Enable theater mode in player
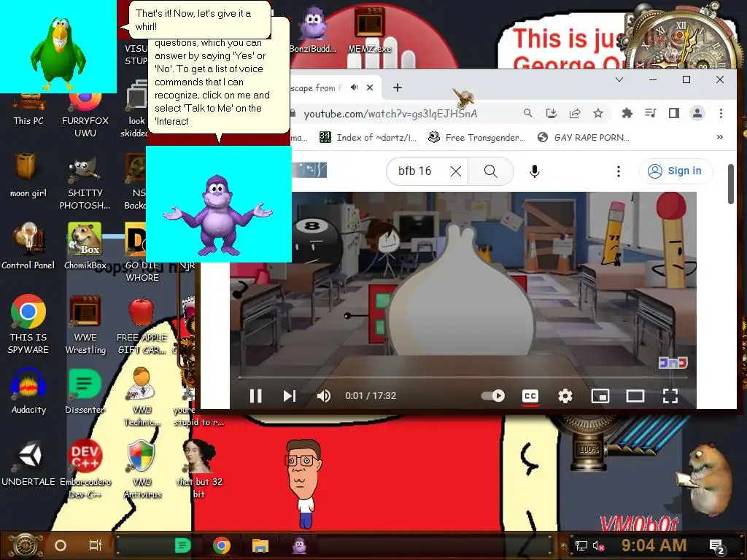The image size is (747, 560). 635,396
